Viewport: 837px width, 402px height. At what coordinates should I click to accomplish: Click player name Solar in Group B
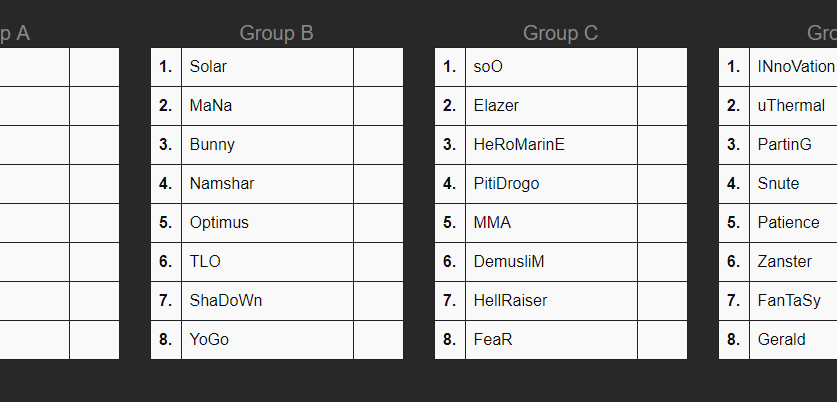point(208,67)
